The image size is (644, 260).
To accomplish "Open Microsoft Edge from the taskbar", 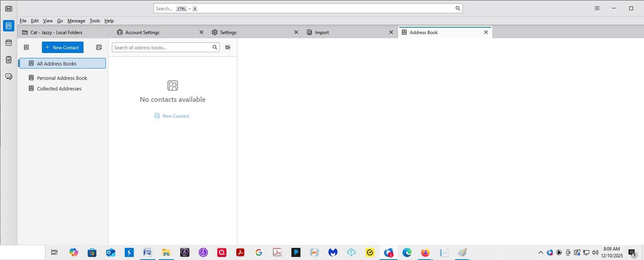I will [x=407, y=252].
